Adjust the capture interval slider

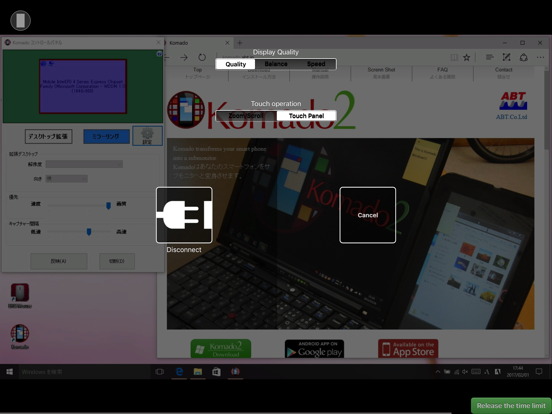[x=89, y=232]
